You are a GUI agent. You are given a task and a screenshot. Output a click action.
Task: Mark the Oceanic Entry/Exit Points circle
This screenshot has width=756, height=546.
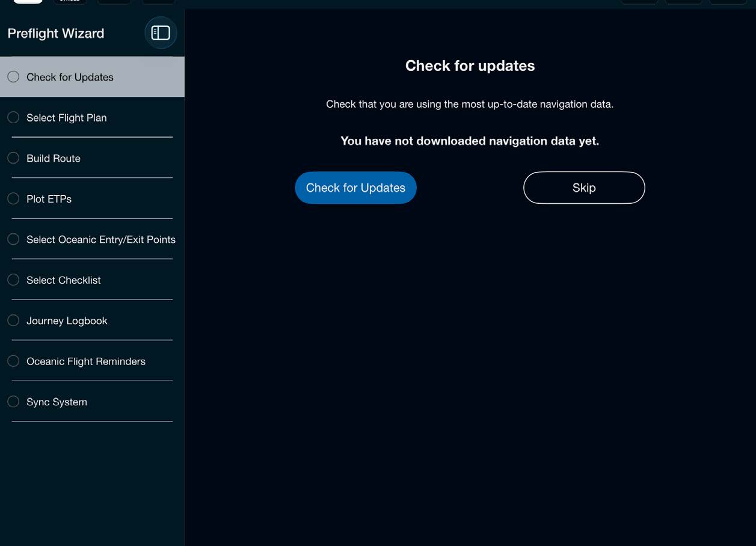(13, 239)
